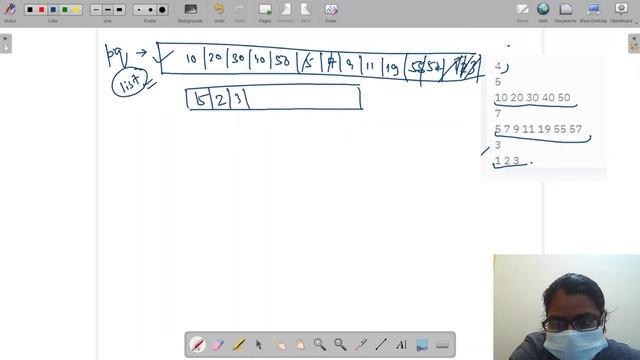The width and height of the screenshot is (640, 360).
Task: Select the Zoom in magnifier tool
Action: tap(320, 345)
